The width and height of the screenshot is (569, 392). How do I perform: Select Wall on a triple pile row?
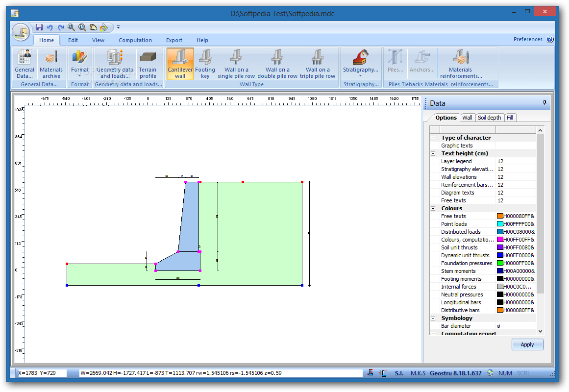coord(318,64)
